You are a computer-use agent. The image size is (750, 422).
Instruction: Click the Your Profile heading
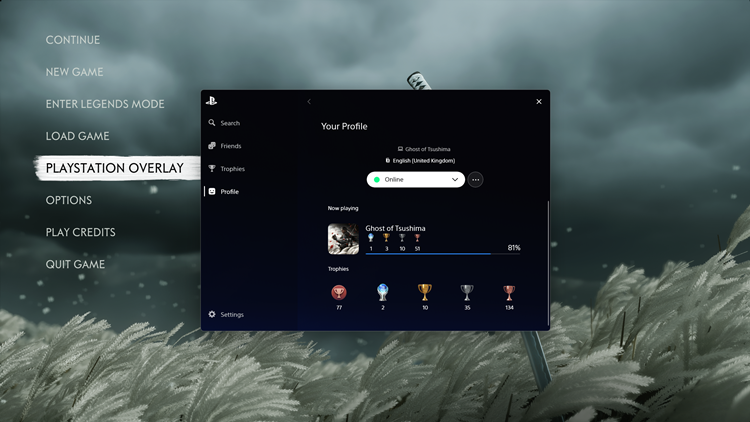[x=344, y=126]
